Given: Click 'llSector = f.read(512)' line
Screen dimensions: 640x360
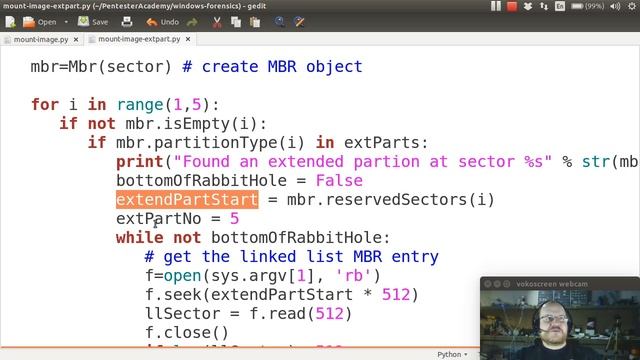Looking at the screenshot, I should click(x=249, y=313).
